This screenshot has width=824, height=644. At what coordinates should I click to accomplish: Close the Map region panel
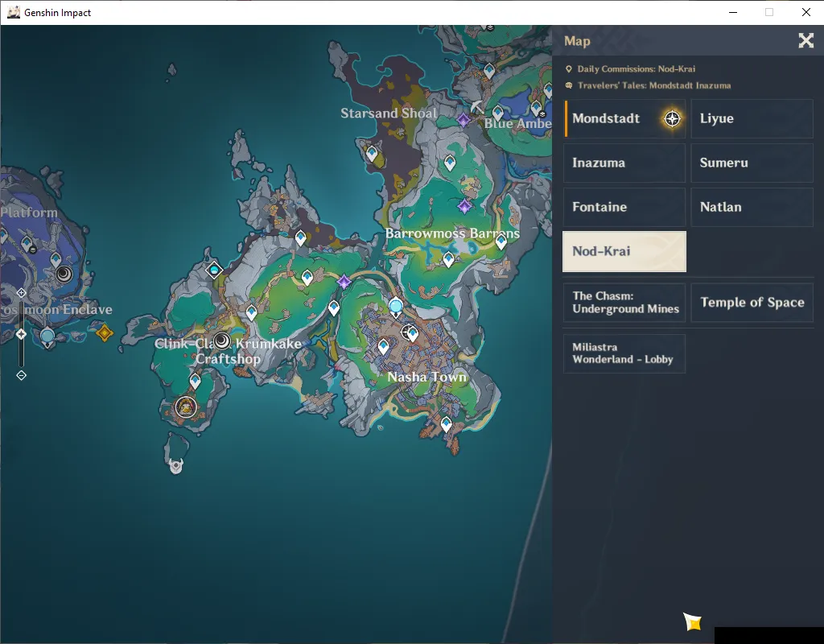click(805, 40)
